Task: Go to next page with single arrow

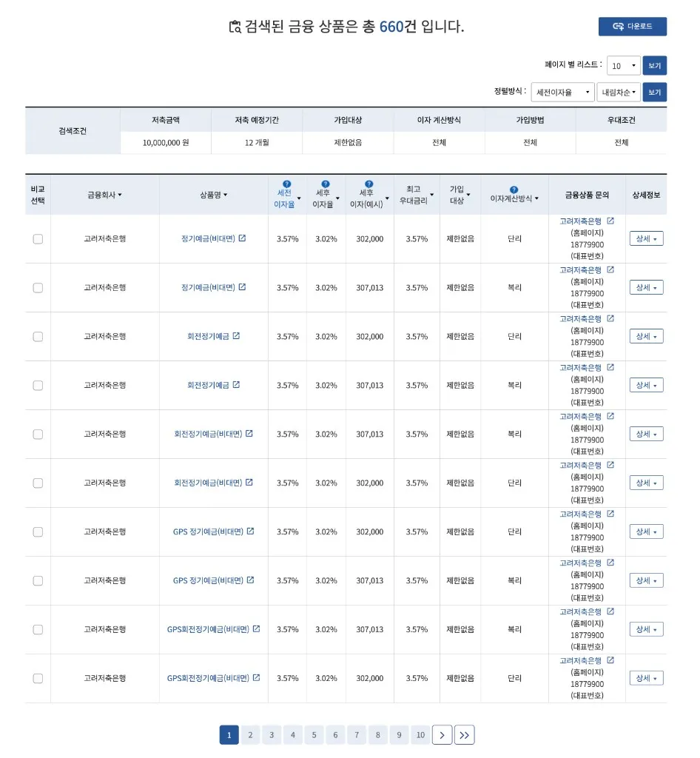Action: click(x=442, y=735)
